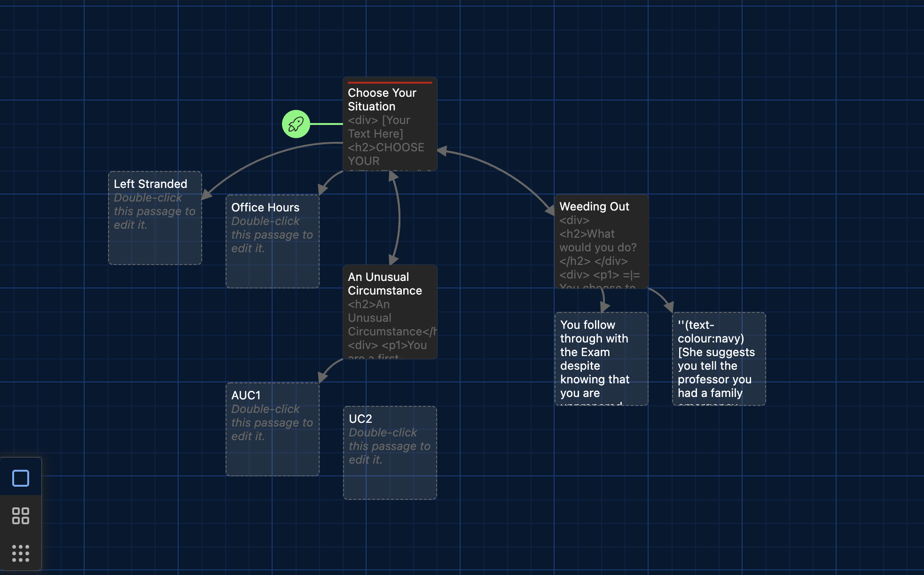Click the arrowhead entering Weeding Out passage
The width and height of the screenshot is (924, 575).
(550, 210)
